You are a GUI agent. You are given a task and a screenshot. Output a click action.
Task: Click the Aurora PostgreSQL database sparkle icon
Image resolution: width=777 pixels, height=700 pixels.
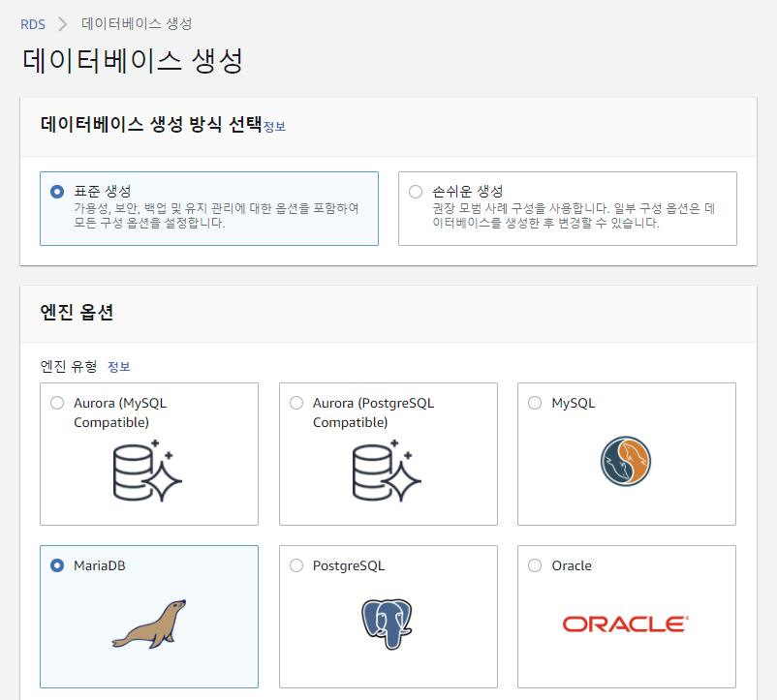coord(387,471)
